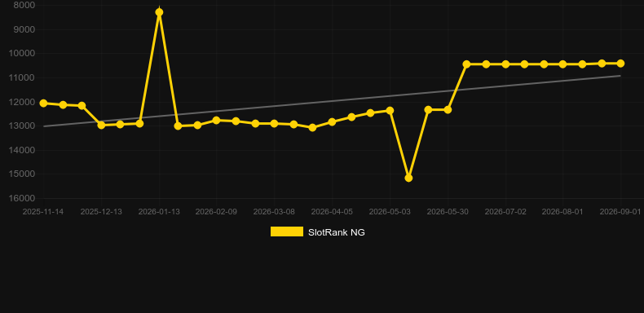Image resolution: width=644 pixels, height=313 pixels.
Task: Click the 2026-08-01 axis label
Action: point(562,212)
